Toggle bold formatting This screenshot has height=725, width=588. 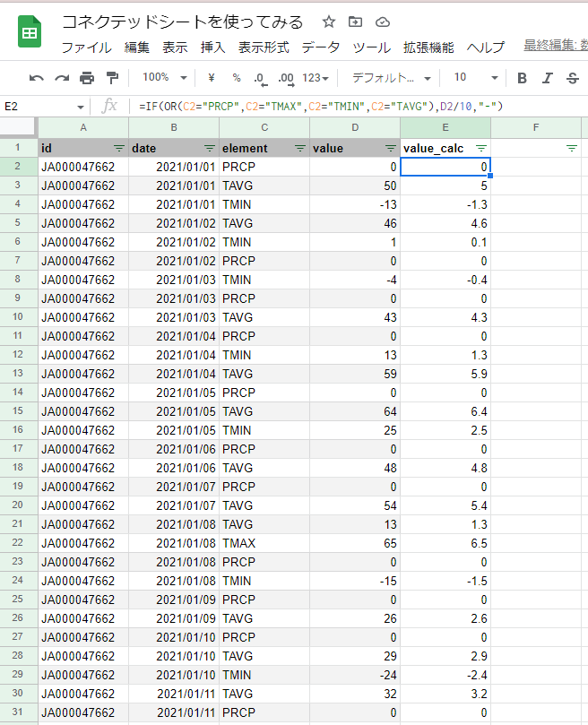click(x=522, y=78)
